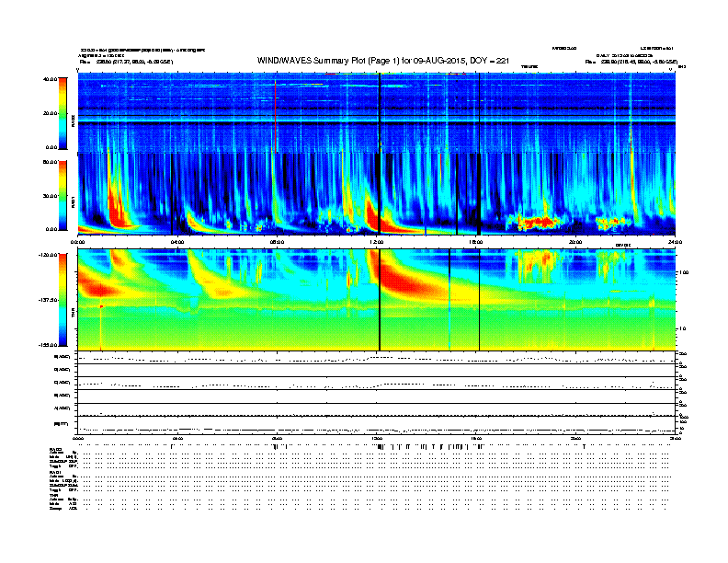Viewport: 728px width, 563px height.
Task: Click the RAD2 vertical axis label
Action: click(x=73, y=121)
